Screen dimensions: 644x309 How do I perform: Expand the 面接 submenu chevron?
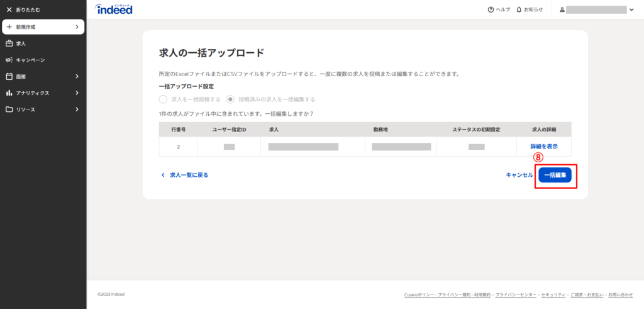pyautogui.click(x=77, y=76)
